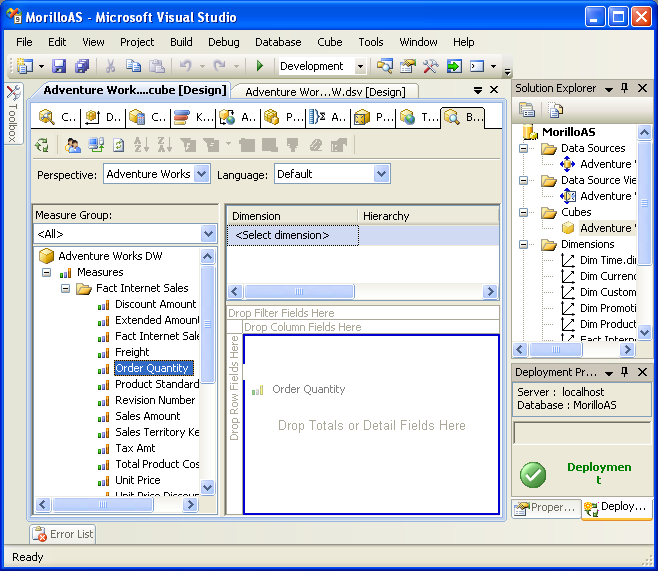Click the Hierarchy column header

[428, 216]
